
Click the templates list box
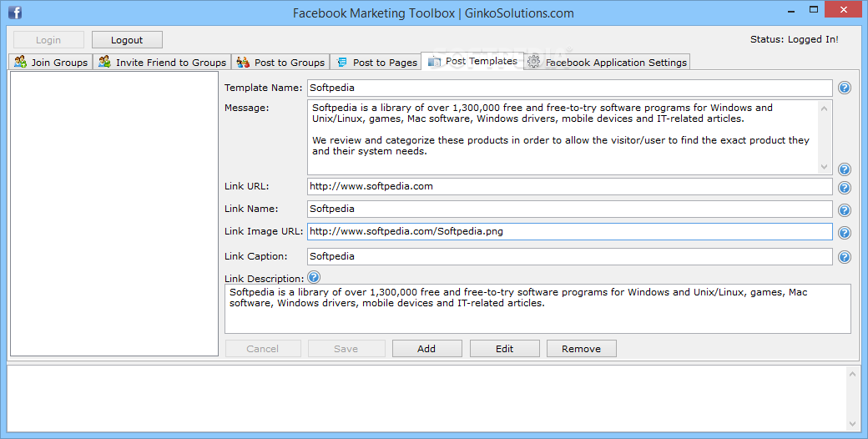[x=114, y=214]
